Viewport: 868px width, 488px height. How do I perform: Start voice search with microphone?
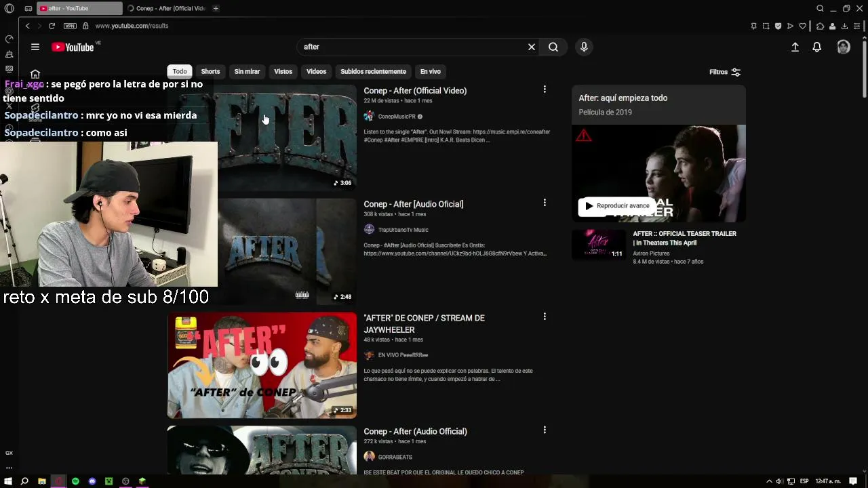coord(584,47)
